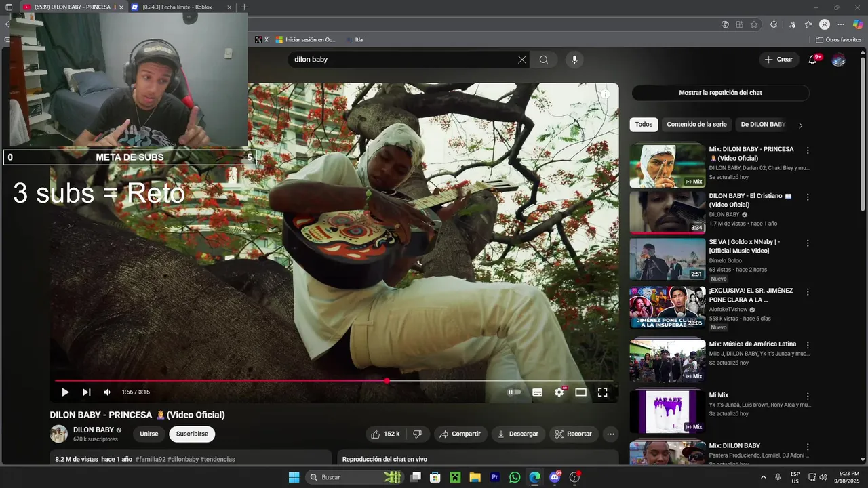Open video player settings gear
The image size is (868, 488).
(x=559, y=392)
